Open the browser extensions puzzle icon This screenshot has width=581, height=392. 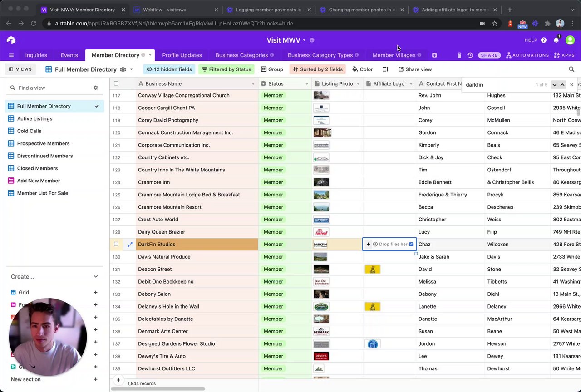[x=547, y=24]
